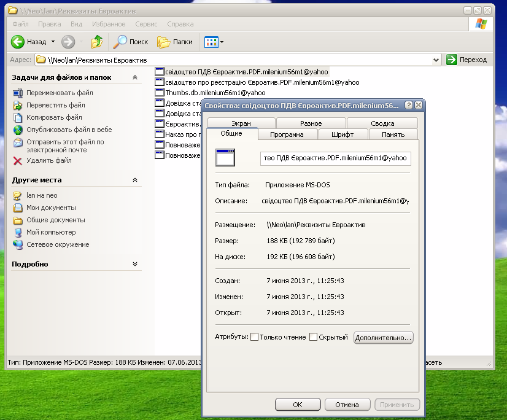Open the Сервис menu

(x=146, y=24)
